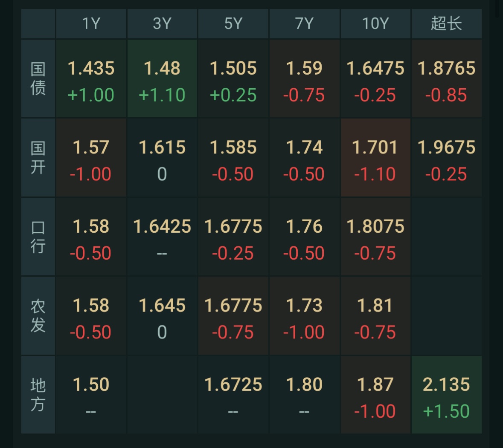This screenshot has width=503, height=448.
Task: Click the 口行 row label
Action: pyautogui.click(x=38, y=236)
